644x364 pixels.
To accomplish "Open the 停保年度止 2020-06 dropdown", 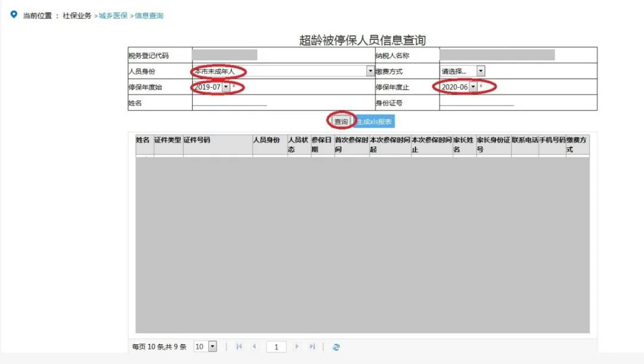I will point(473,87).
